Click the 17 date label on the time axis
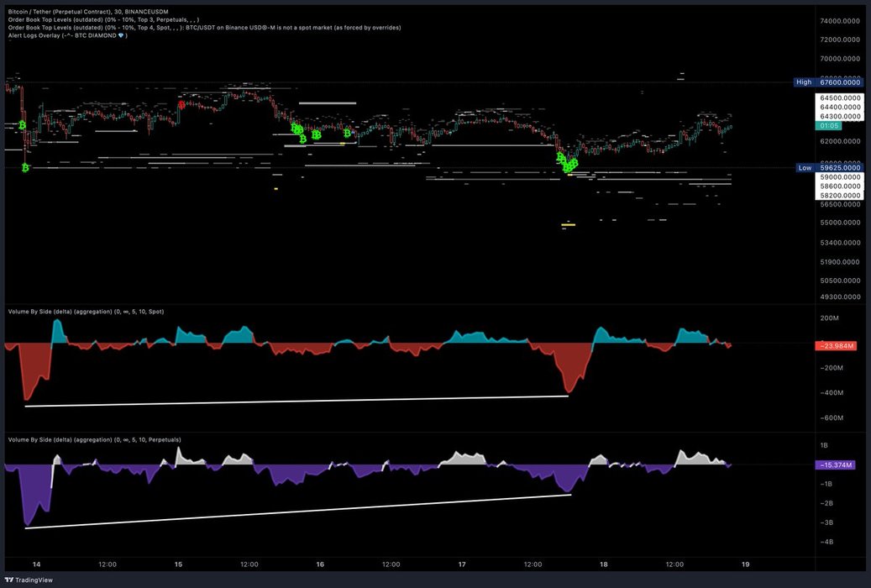Image resolution: width=871 pixels, height=588 pixels. (462, 564)
